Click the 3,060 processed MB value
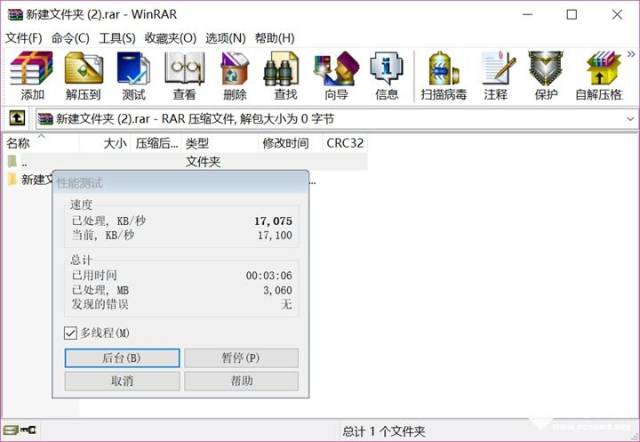This screenshot has height=442, width=640. 278,290
